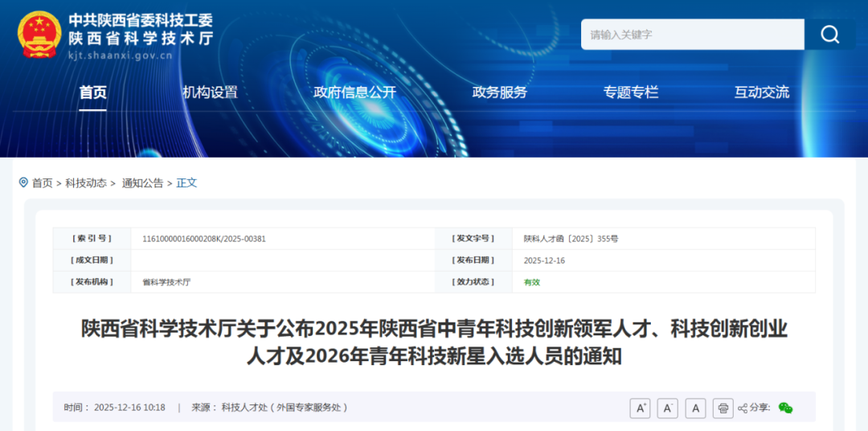Image resolution: width=868 pixels, height=431 pixels.
Task: Reset font size with plain A button
Action: point(695,408)
